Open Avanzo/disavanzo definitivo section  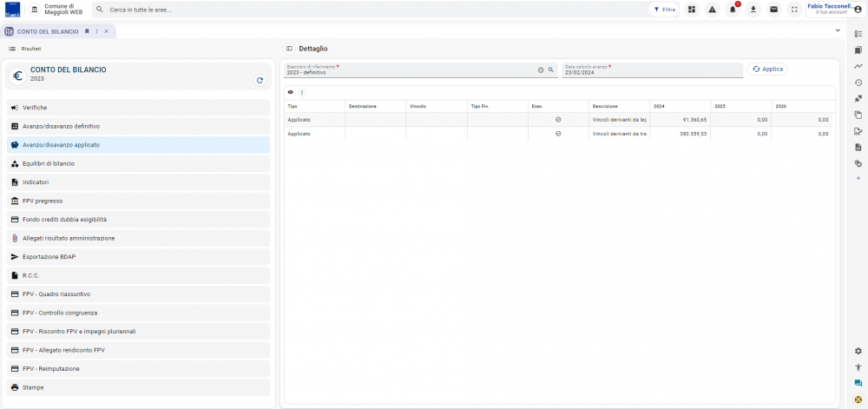pos(138,126)
